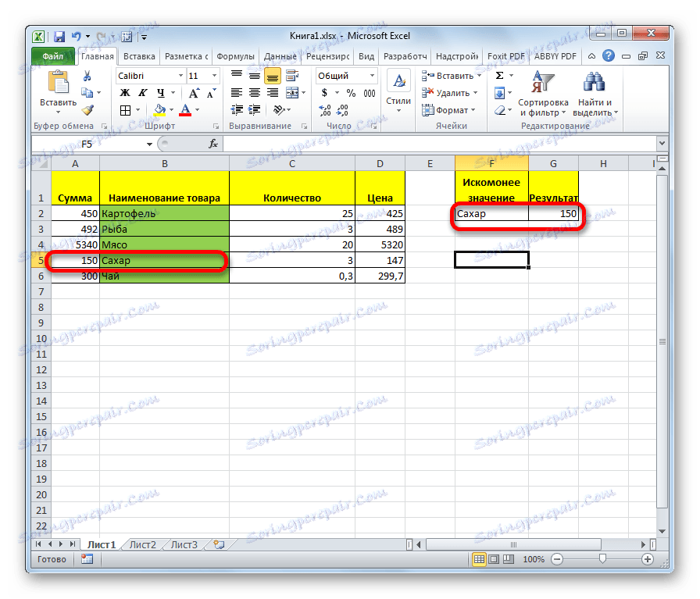This screenshot has height=599, width=700.
Task: Open number format Общий dropdown
Action: click(372, 76)
